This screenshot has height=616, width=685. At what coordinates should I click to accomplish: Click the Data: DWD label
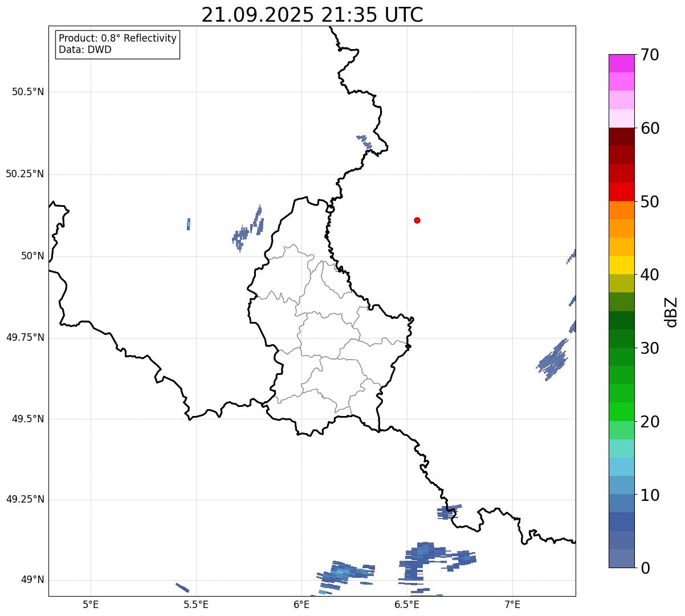click(85, 50)
